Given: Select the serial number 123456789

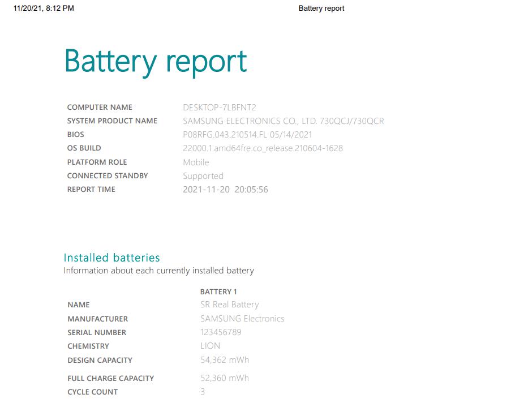Looking at the screenshot, I should [221, 332].
